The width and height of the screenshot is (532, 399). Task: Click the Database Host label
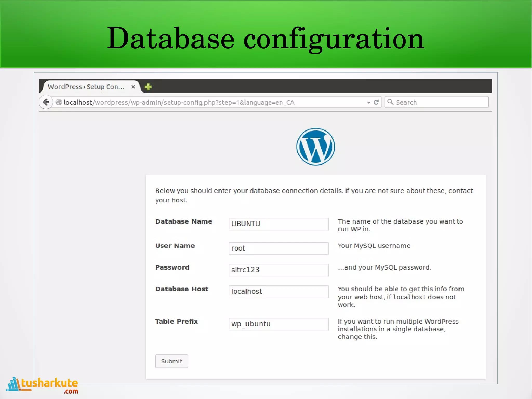182,289
